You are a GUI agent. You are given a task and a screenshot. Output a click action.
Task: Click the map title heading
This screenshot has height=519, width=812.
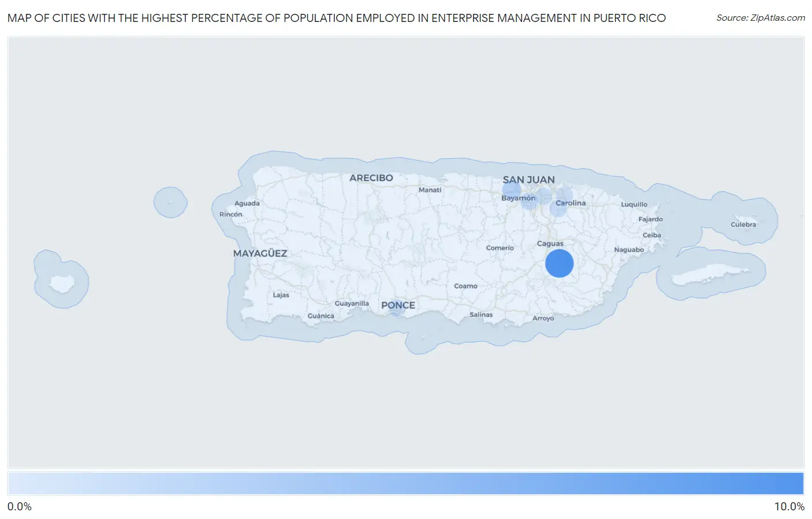point(337,18)
